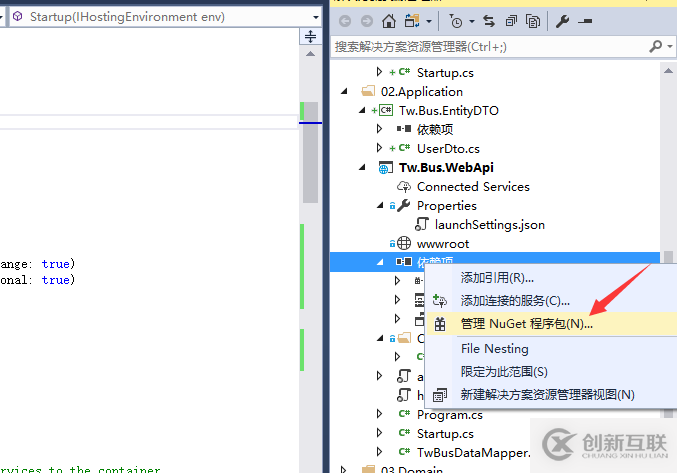Collapse the Properties folder
The height and width of the screenshot is (473, 677).
tap(380, 205)
